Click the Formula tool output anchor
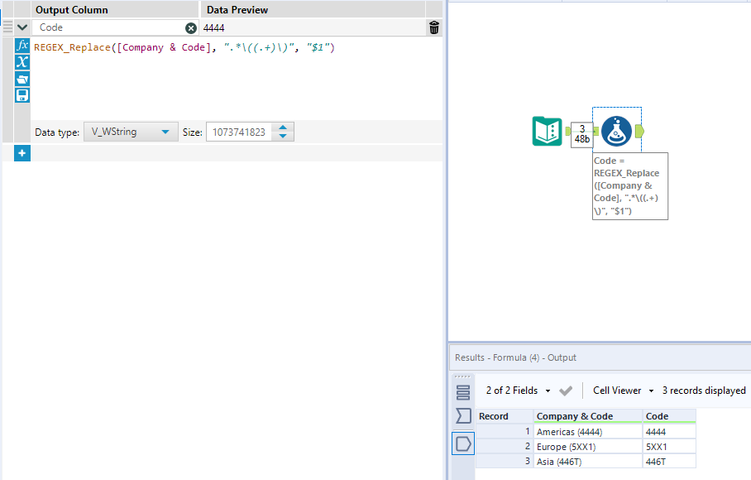 639,131
